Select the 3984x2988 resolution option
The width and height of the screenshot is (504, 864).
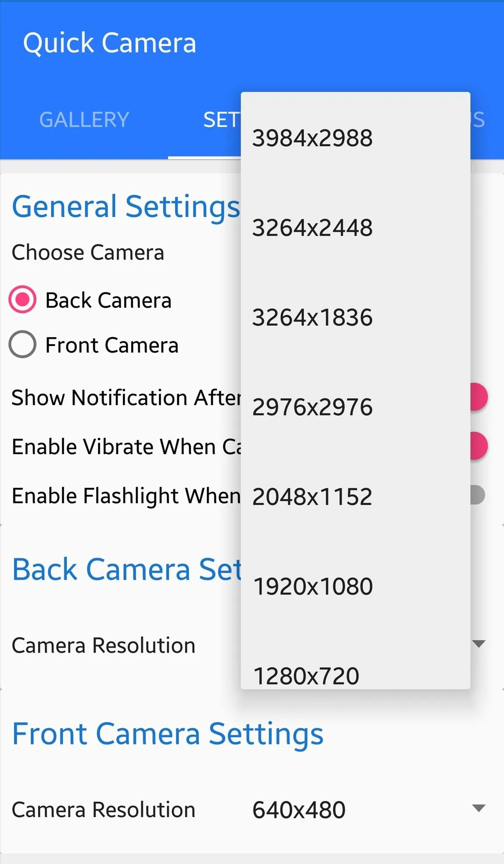click(355, 138)
